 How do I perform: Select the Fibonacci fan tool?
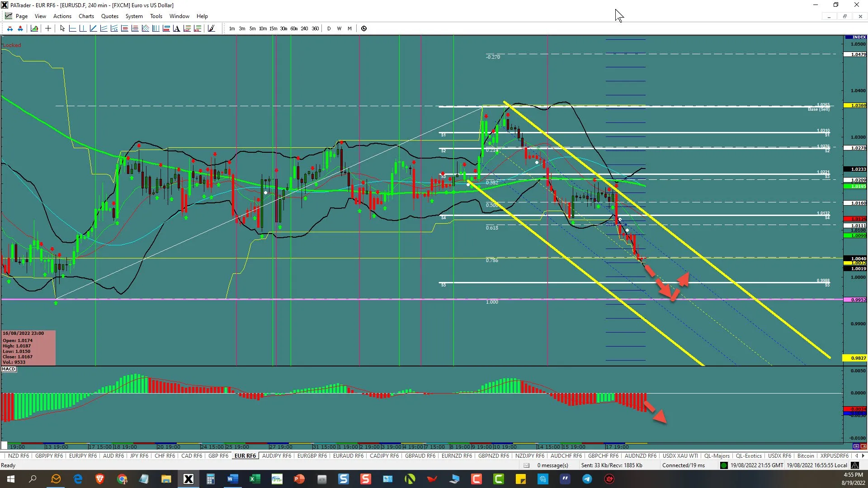coord(145,28)
